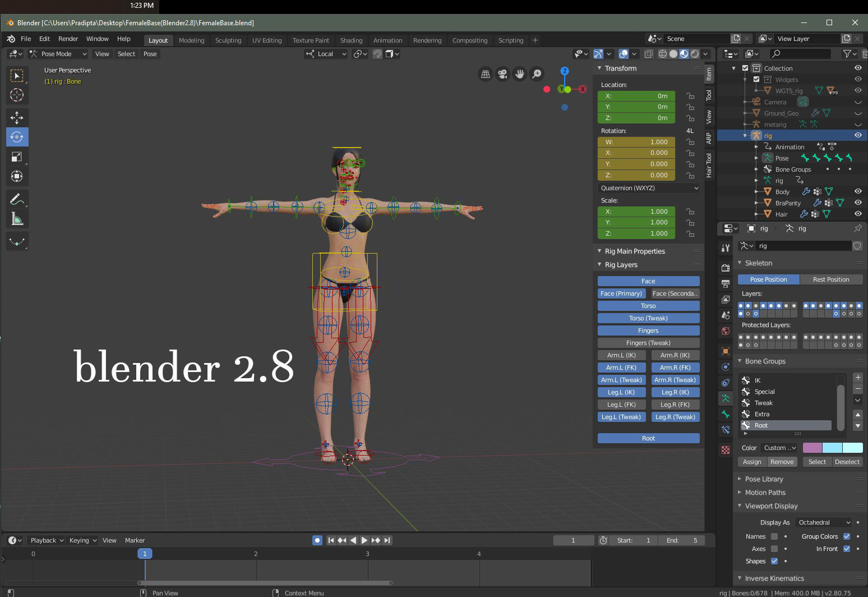Image resolution: width=868 pixels, height=597 pixels.
Task: Open the Pose menu in viewport header
Action: [150, 54]
